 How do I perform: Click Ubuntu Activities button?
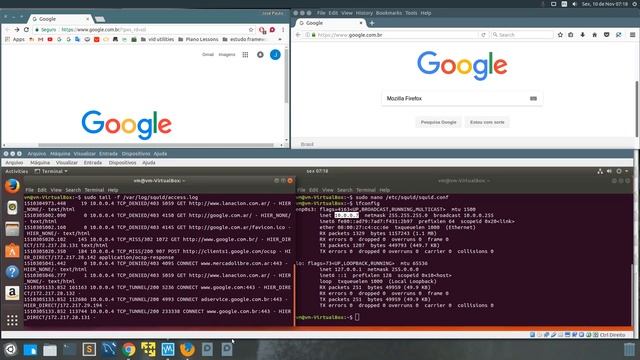tap(17, 171)
